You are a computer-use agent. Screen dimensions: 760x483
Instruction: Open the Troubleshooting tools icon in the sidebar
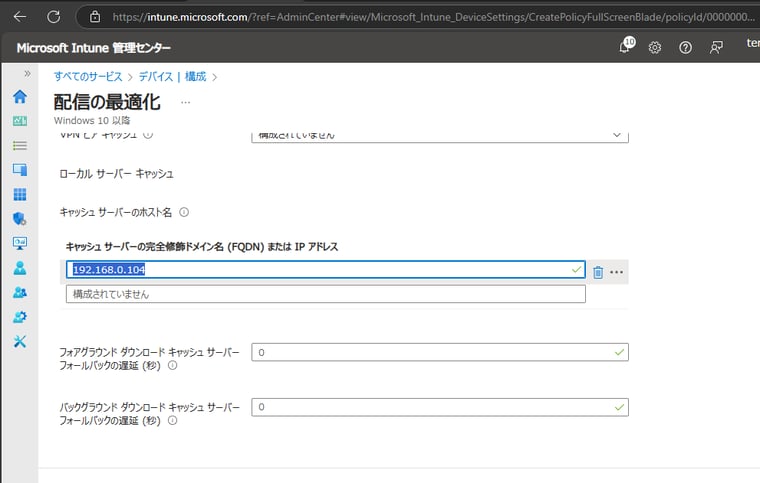point(20,341)
